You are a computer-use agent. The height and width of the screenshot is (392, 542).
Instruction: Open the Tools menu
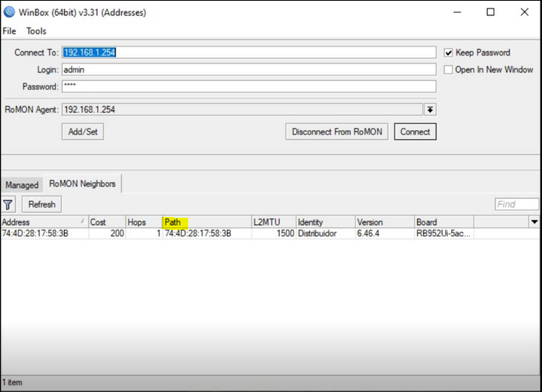point(36,31)
